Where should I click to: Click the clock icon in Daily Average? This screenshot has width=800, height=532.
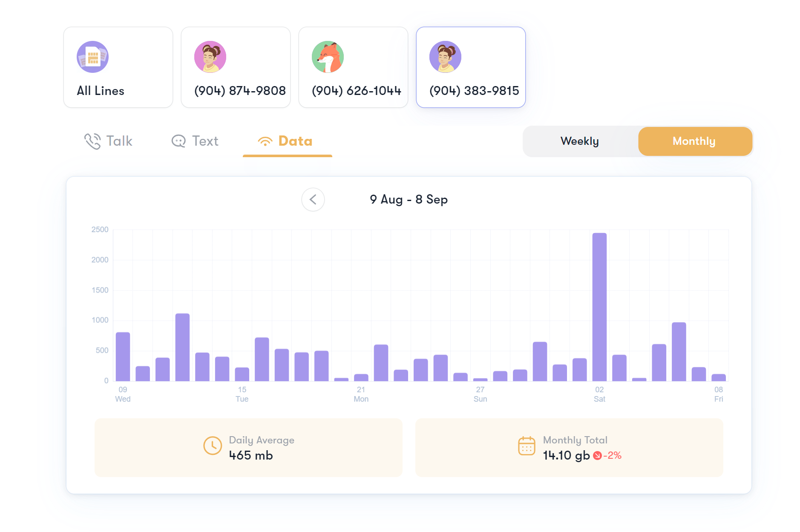(213, 446)
